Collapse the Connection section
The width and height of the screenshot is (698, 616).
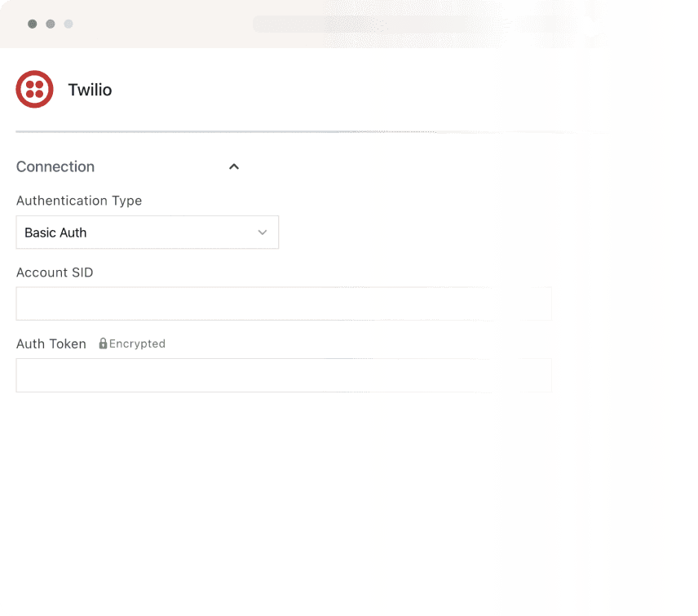click(234, 166)
